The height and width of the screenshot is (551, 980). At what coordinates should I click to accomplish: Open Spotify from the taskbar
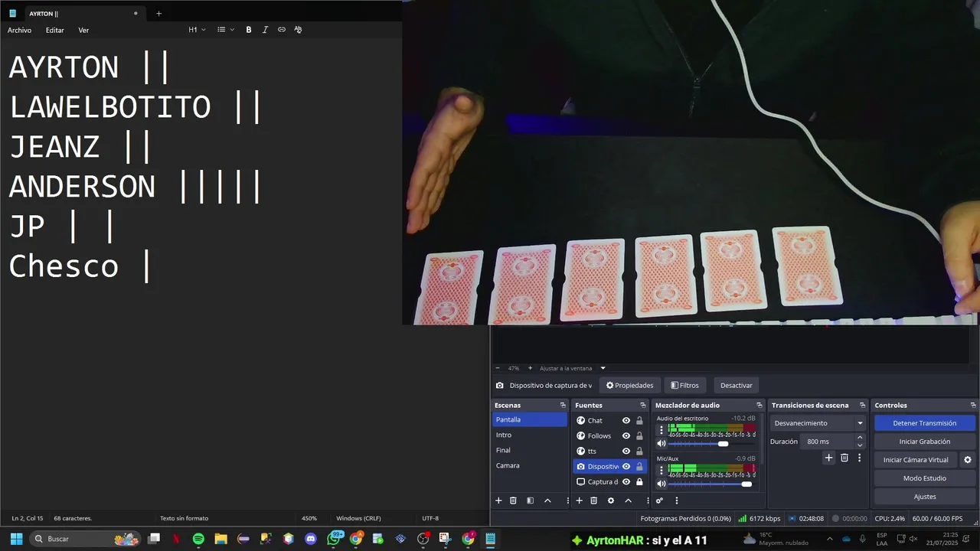198,539
